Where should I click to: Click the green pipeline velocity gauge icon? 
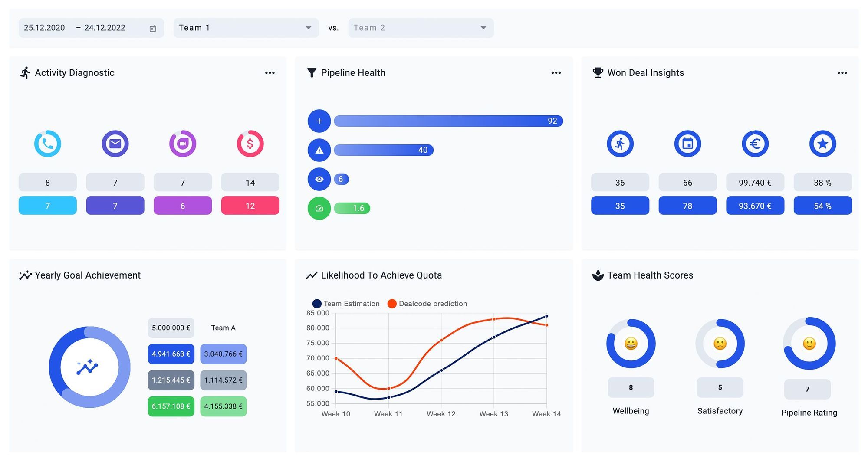[319, 208]
